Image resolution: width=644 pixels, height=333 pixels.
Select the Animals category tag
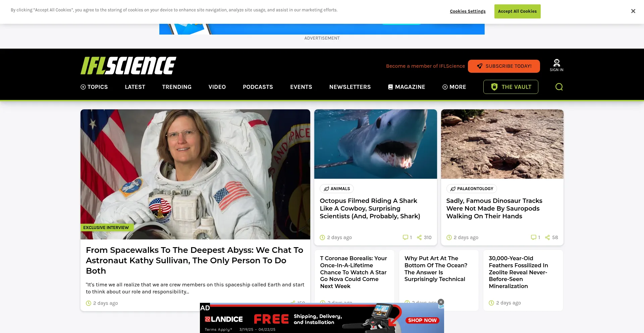tap(336, 189)
